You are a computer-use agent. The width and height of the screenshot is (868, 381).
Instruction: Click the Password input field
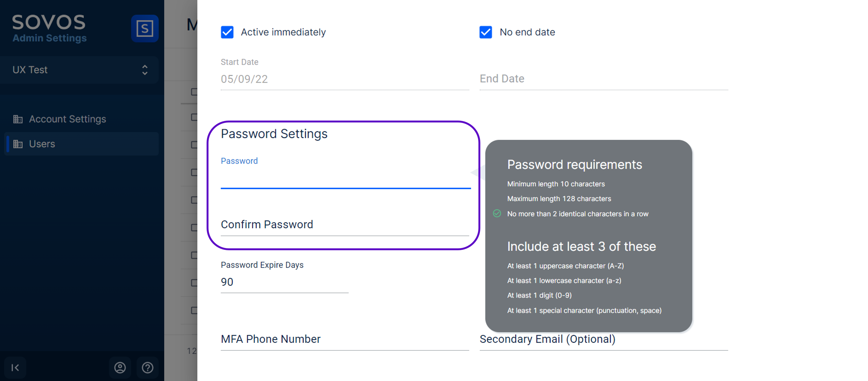click(345, 179)
